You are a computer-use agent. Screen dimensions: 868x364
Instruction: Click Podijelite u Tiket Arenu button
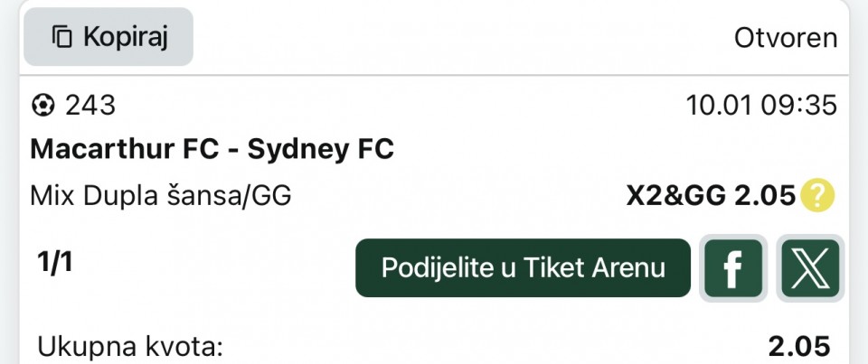pyautogui.click(x=523, y=268)
